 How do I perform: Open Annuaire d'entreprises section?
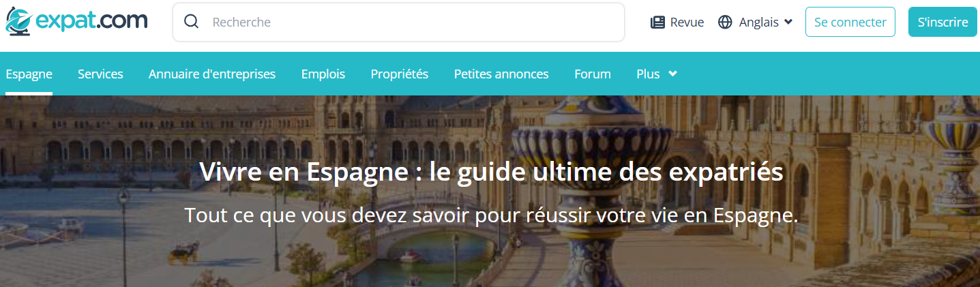coord(212,74)
